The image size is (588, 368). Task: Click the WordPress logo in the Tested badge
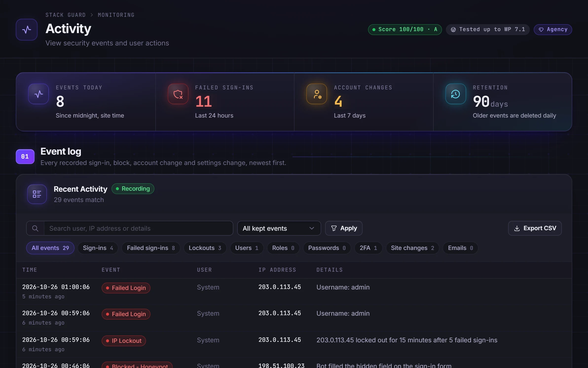coord(453,30)
